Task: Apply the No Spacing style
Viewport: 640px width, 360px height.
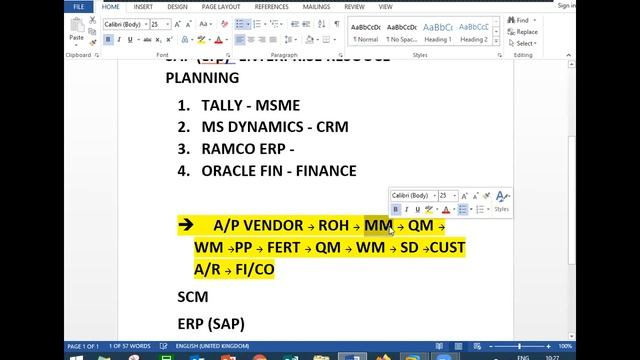Action: click(402, 32)
